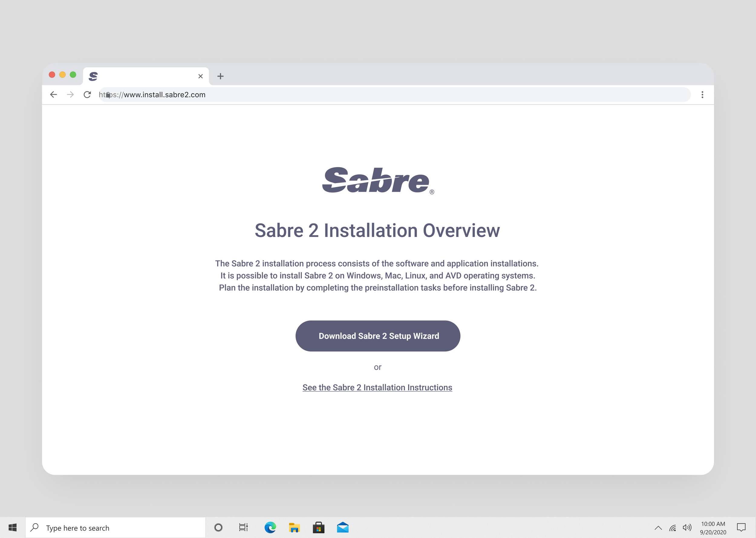Launch Microsoft Edge from taskbar
The height and width of the screenshot is (538, 756).
[x=270, y=527]
